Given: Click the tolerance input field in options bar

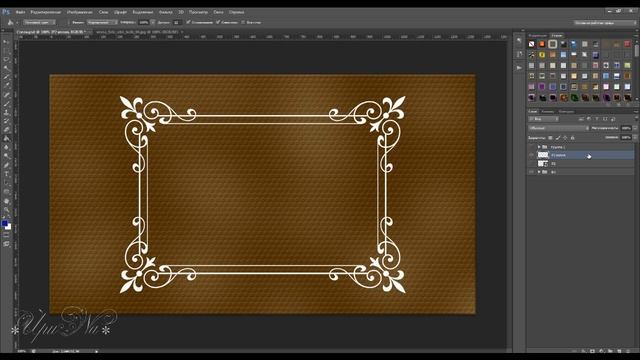Looking at the screenshot, I should (x=176, y=22).
